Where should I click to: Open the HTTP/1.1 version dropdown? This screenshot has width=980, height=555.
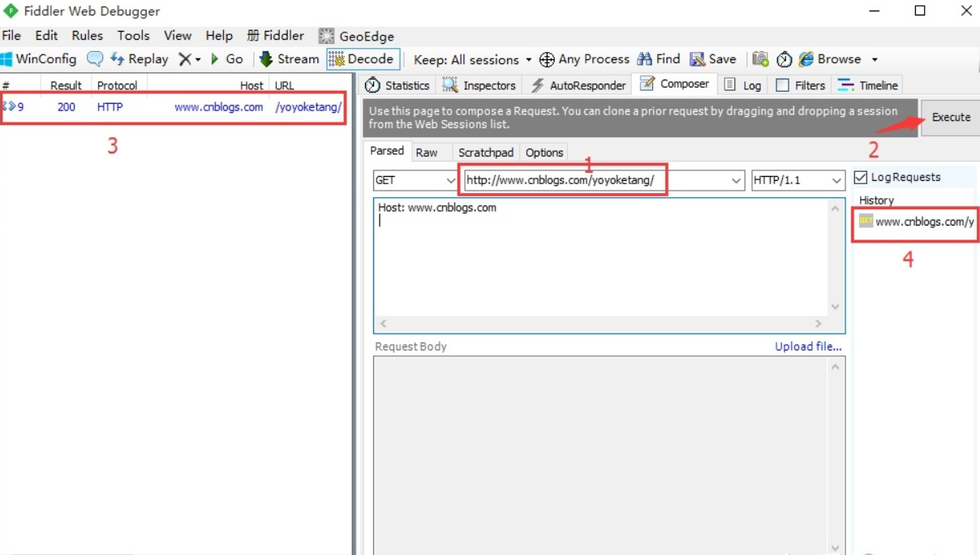pos(798,180)
